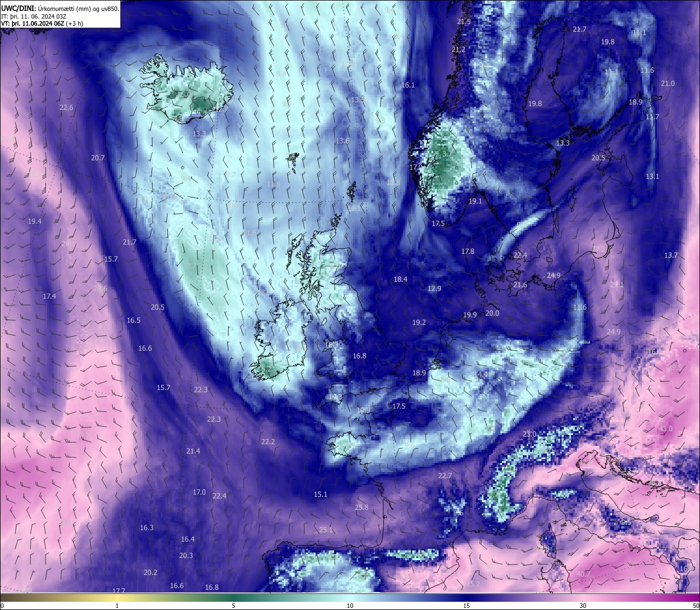
Task: Click the value 15.1 on the map
Action: 320,494
